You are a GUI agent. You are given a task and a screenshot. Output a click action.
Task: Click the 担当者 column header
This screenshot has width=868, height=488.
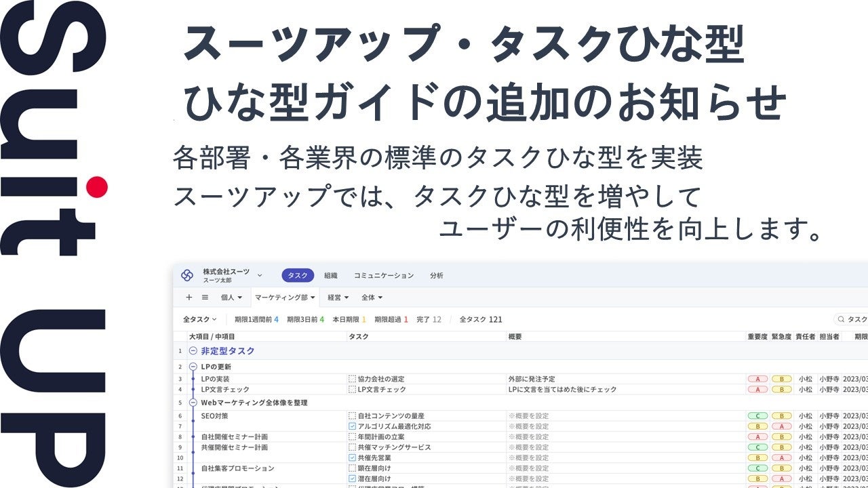[829, 337]
